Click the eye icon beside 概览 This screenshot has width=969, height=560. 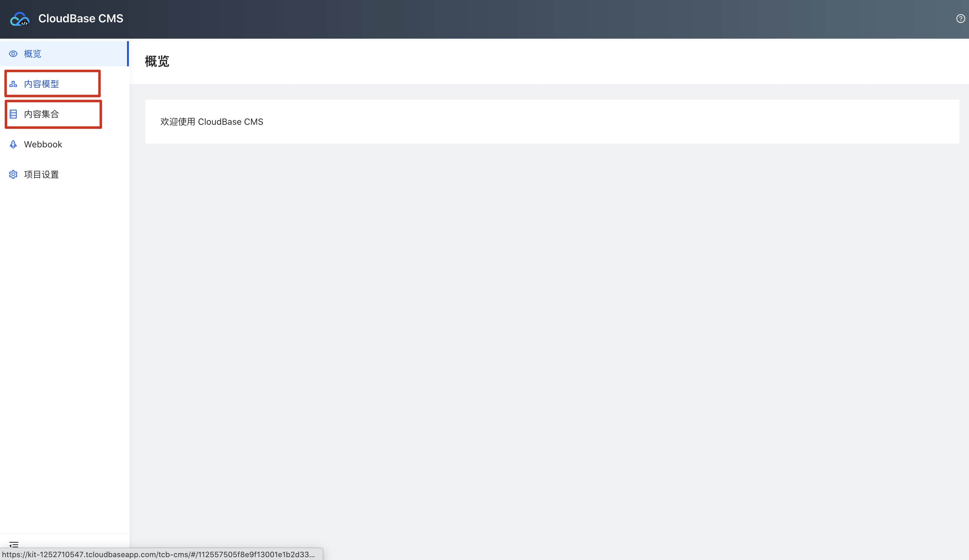tap(13, 54)
